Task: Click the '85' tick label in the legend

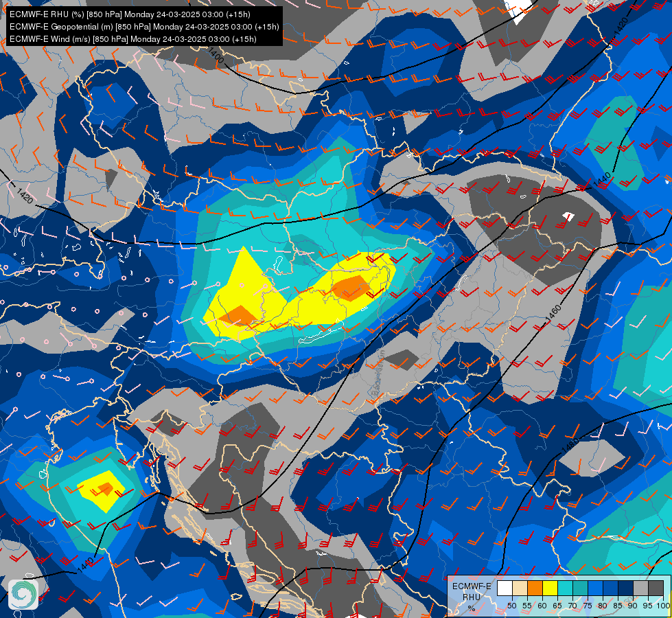Action: [618, 606]
